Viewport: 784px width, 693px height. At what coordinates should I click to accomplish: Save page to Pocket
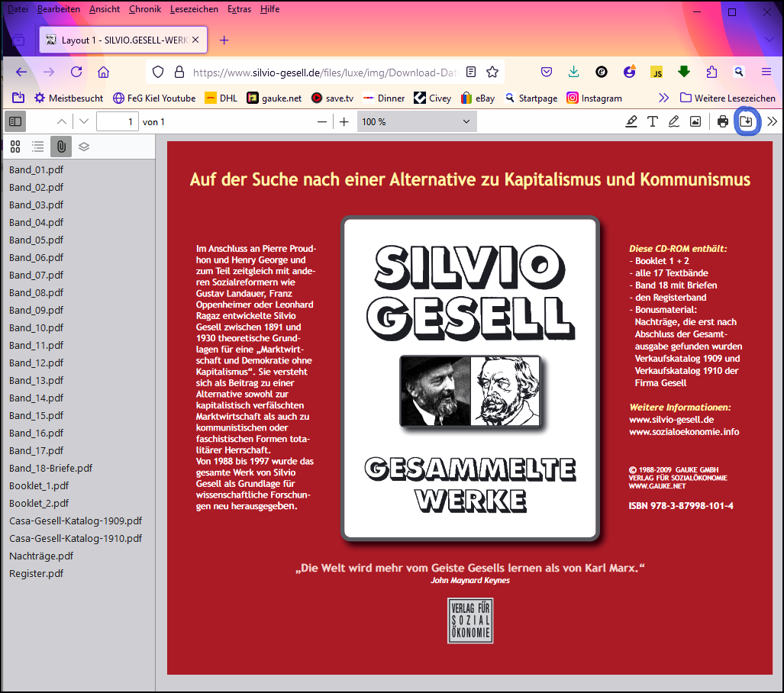click(x=547, y=72)
